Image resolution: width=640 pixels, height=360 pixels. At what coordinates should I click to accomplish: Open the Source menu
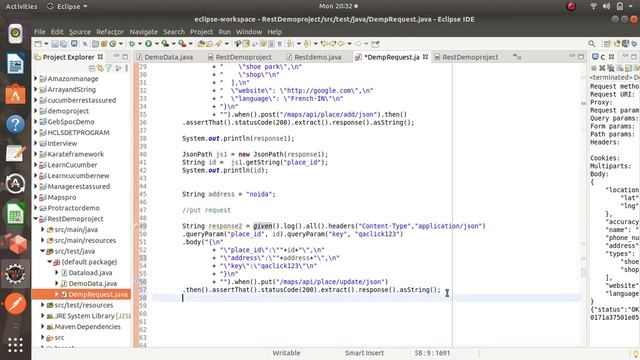tap(80, 31)
